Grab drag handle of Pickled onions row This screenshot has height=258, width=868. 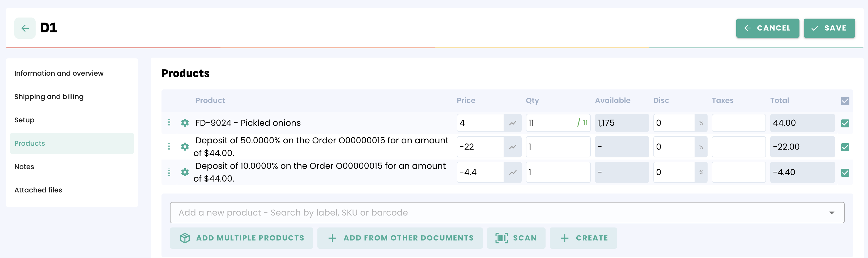pyautogui.click(x=169, y=123)
